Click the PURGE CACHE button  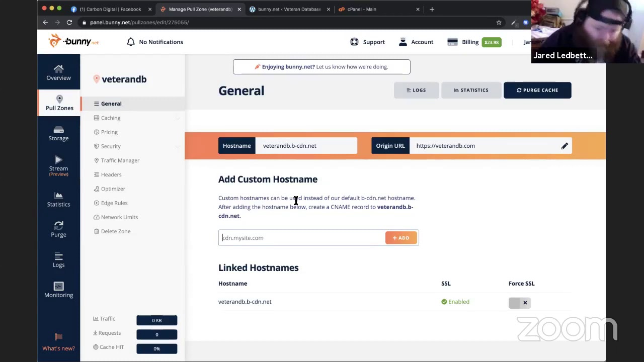(x=537, y=90)
